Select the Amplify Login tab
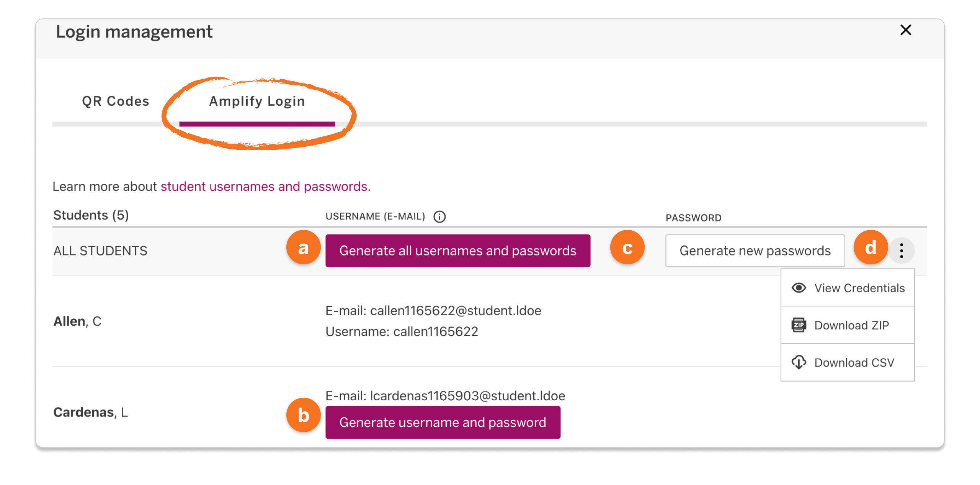Screen dimensions: 980x485 [256, 101]
